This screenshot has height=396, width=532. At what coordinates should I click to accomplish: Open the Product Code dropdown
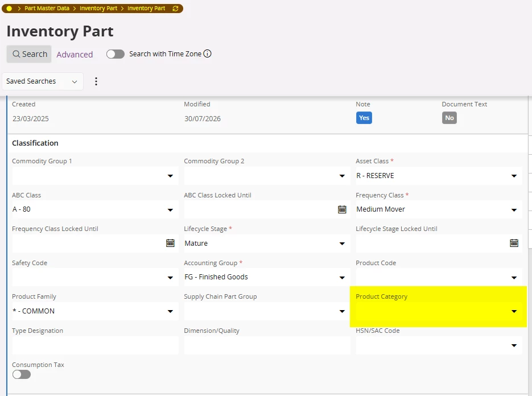coord(439,277)
